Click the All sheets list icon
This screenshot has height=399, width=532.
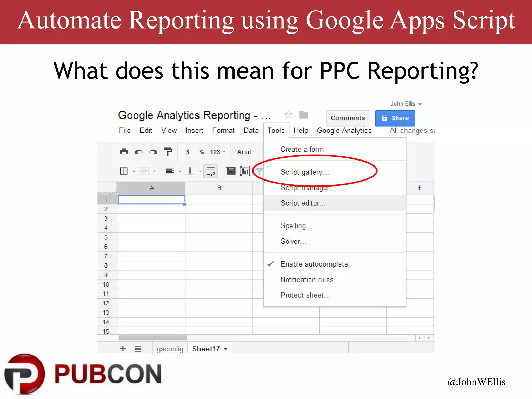tap(138, 349)
